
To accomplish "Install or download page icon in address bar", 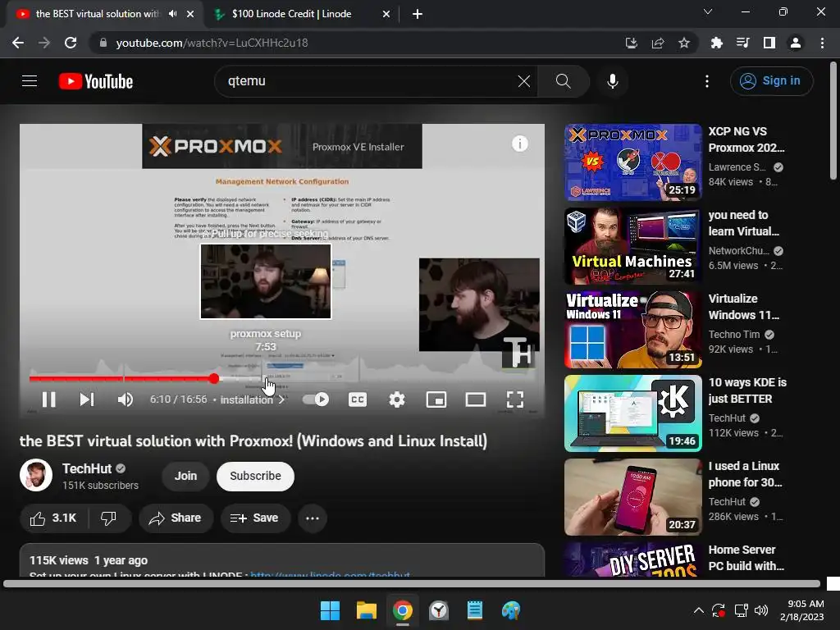I will click(x=631, y=43).
